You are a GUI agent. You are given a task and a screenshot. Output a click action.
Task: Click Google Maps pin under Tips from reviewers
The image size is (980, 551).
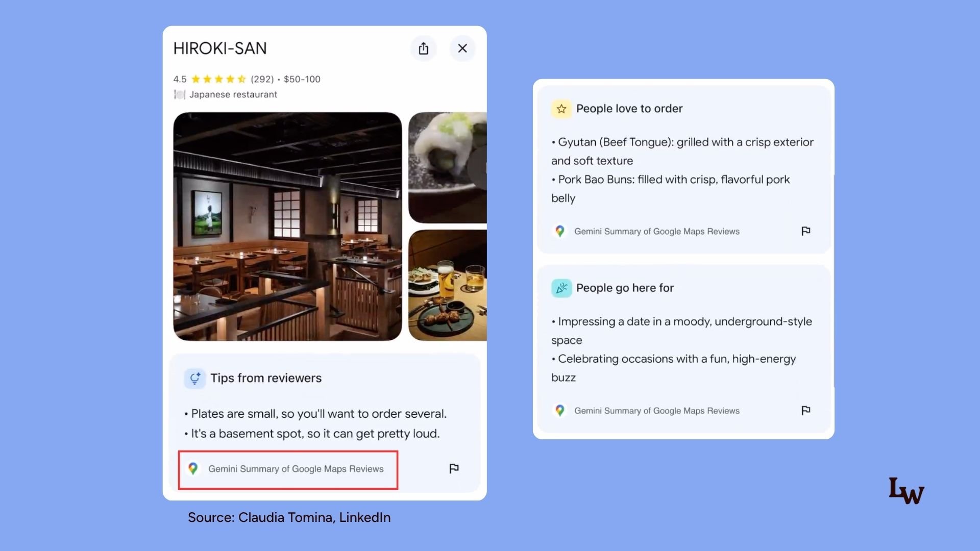(x=193, y=469)
